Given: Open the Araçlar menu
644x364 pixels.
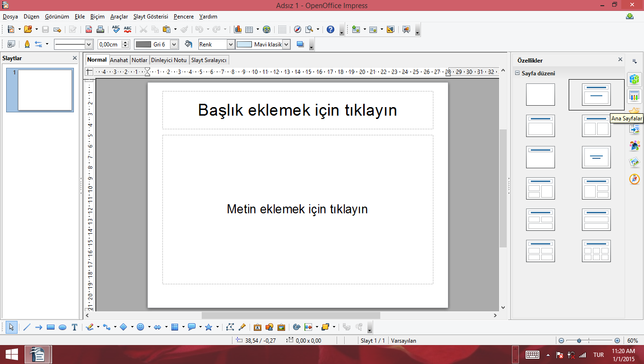Looking at the screenshot, I should tap(119, 16).
